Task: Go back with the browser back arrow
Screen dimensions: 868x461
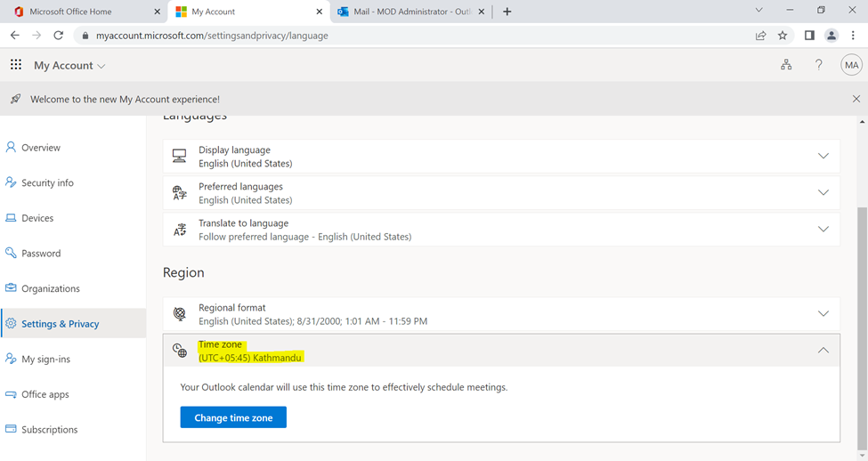Action: 15,36
